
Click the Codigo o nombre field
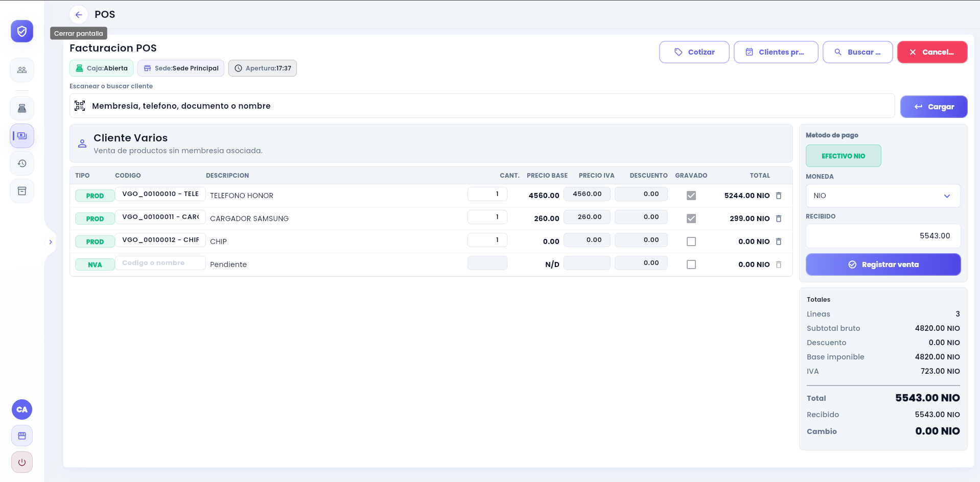point(160,263)
